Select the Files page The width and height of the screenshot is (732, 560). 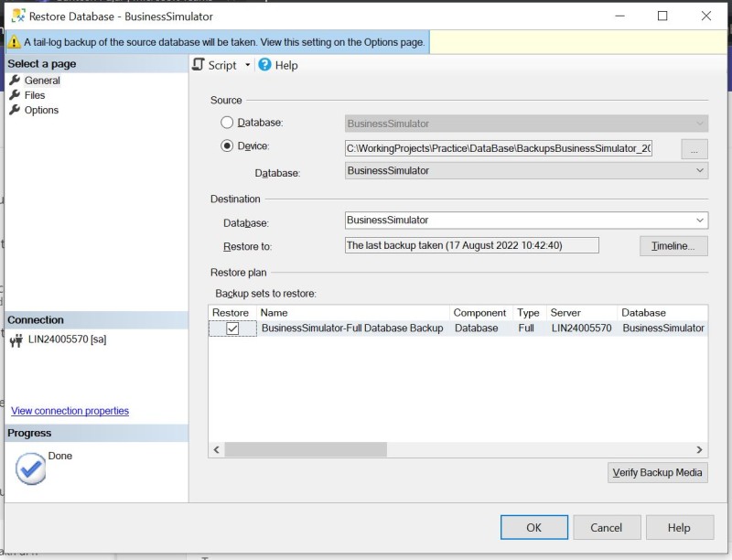(35, 95)
